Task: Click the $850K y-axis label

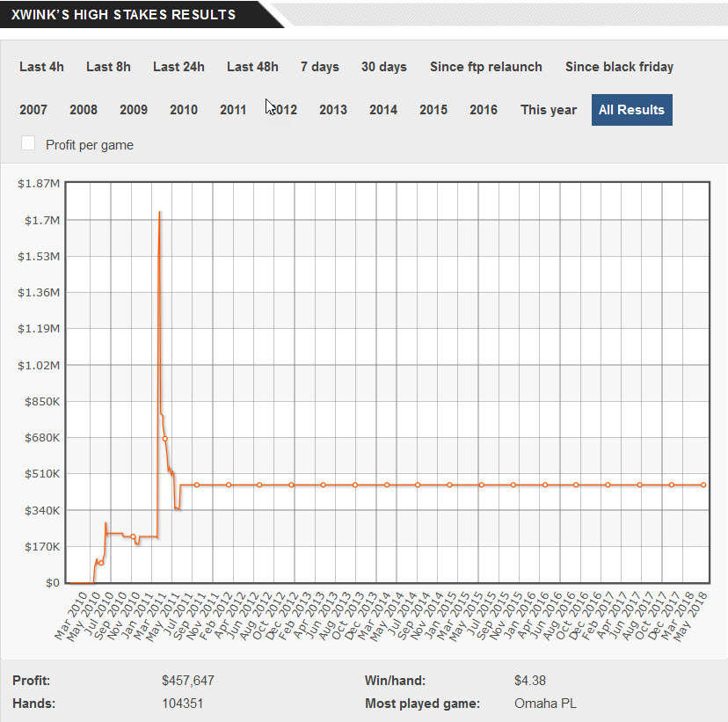Action: pyautogui.click(x=42, y=402)
